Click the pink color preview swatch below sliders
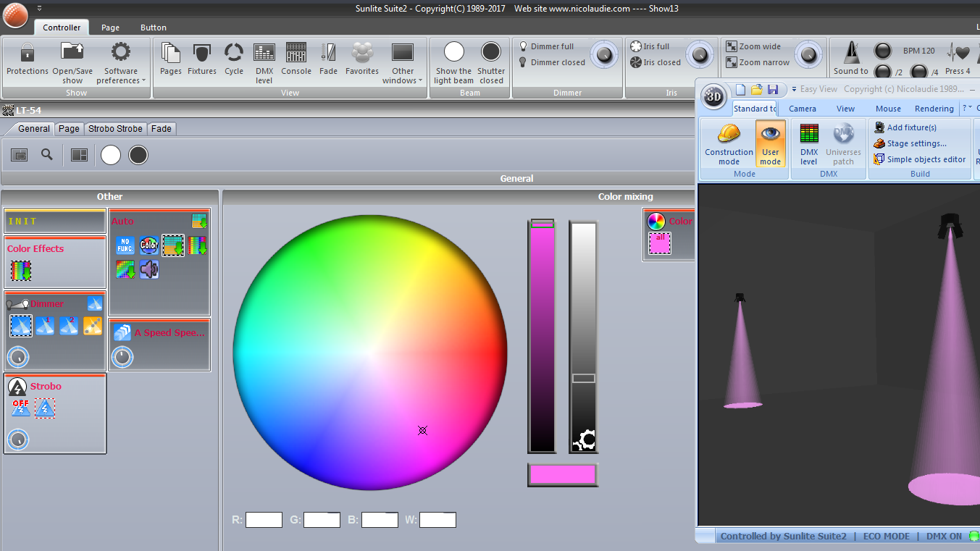Image resolution: width=980 pixels, height=551 pixels. 563,475
